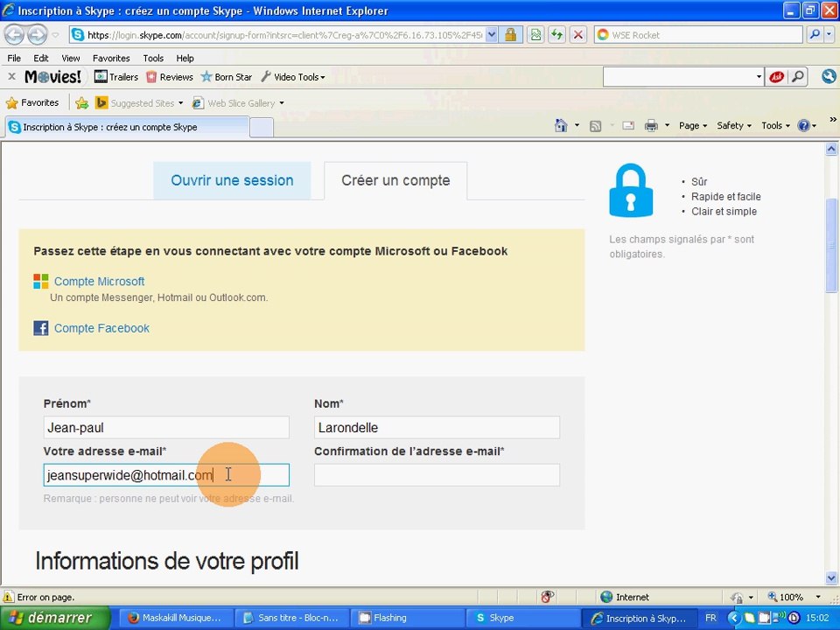840x630 pixels.
Task: Click the WSE Rocket search box
Action: [x=698, y=35]
